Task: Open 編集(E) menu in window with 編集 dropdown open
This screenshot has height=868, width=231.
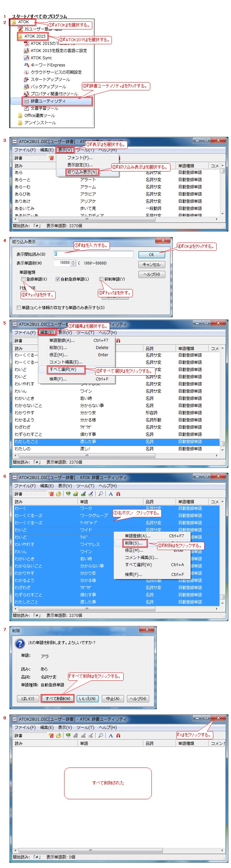Action: [47, 333]
